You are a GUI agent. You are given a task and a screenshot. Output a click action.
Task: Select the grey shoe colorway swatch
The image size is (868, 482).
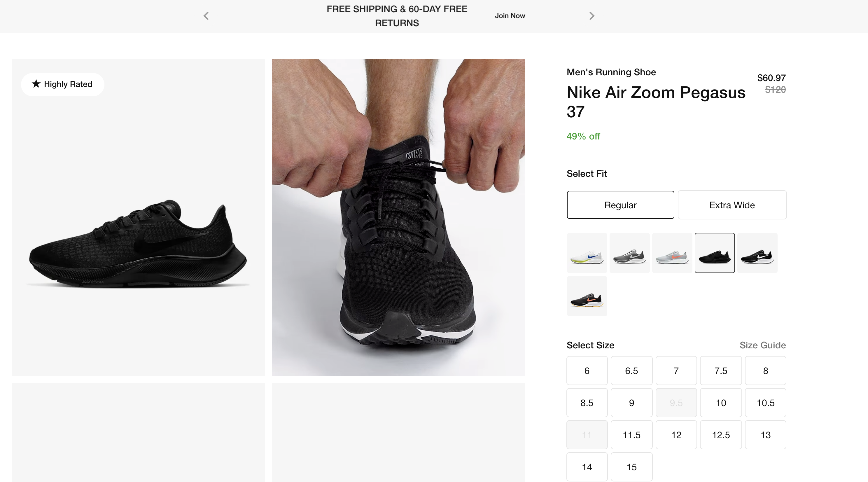[x=629, y=253]
